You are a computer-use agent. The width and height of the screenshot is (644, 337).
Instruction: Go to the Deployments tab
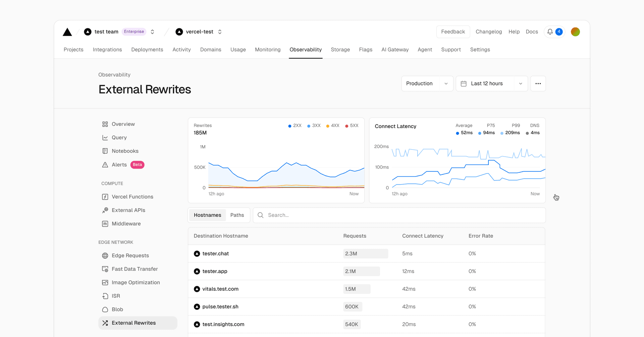tap(147, 50)
